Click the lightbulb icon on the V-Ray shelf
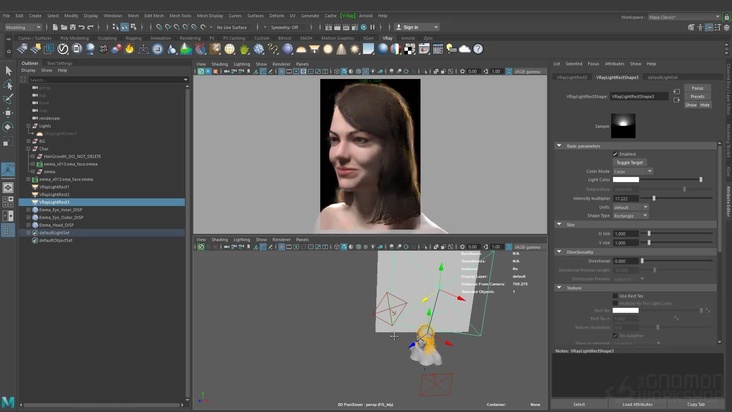 450,49
